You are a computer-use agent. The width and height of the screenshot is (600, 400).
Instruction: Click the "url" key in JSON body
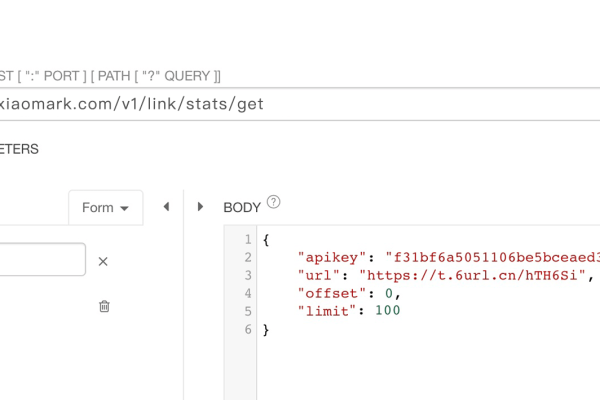(320, 276)
